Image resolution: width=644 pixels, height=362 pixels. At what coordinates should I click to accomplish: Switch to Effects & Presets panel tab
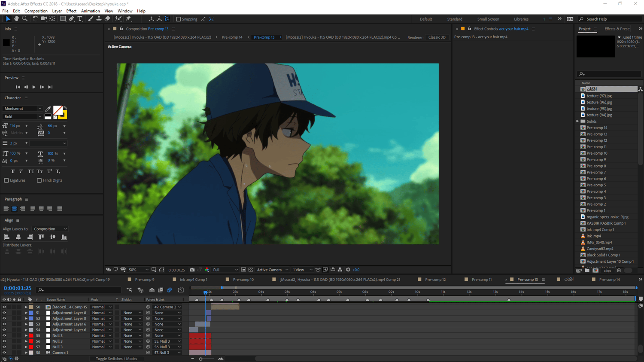pyautogui.click(x=617, y=29)
